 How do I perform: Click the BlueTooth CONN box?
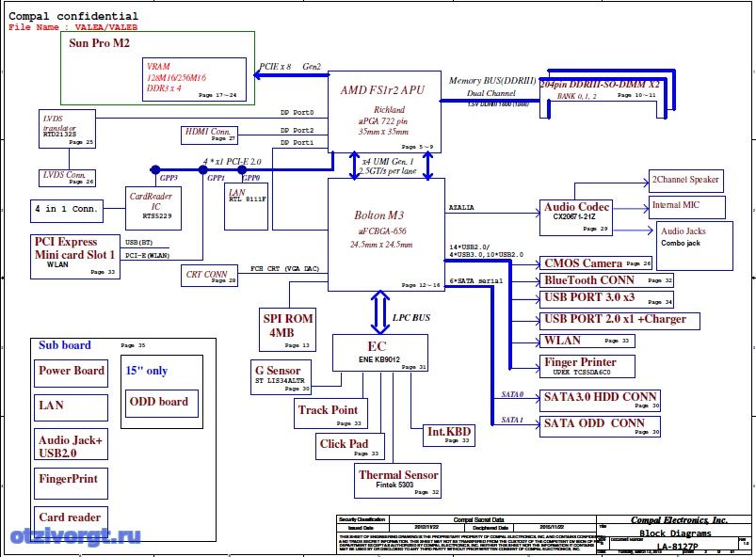coord(606,280)
